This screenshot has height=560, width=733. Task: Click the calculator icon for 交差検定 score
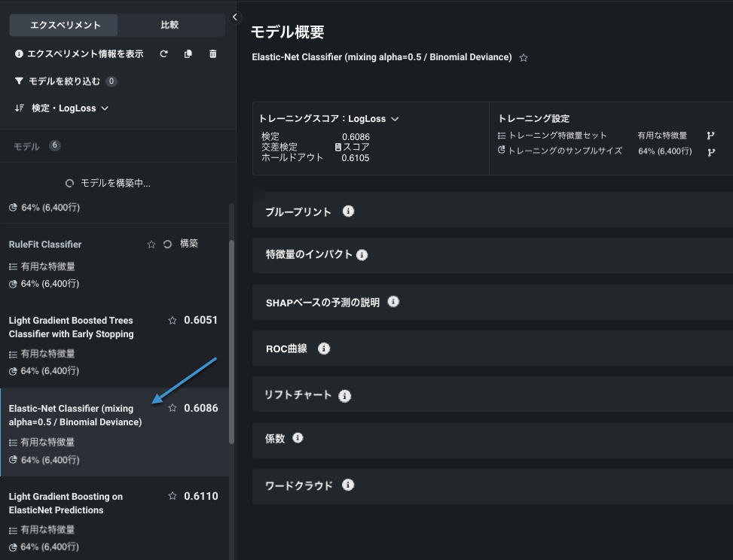(x=338, y=147)
